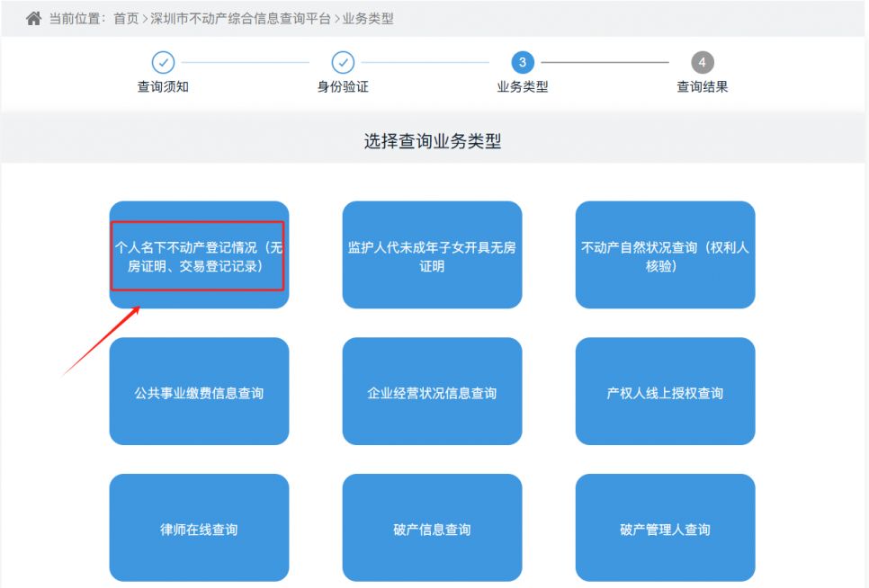Select the highlighted 个人名下不动产登记情况 option

(x=198, y=255)
